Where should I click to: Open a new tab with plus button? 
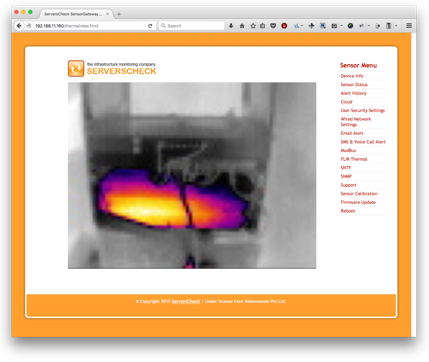coord(119,14)
